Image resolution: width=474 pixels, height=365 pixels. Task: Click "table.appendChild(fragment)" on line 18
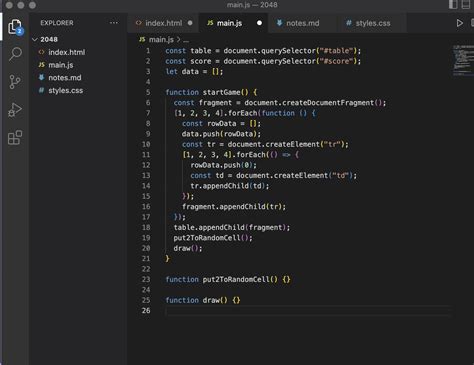[x=230, y=227]
